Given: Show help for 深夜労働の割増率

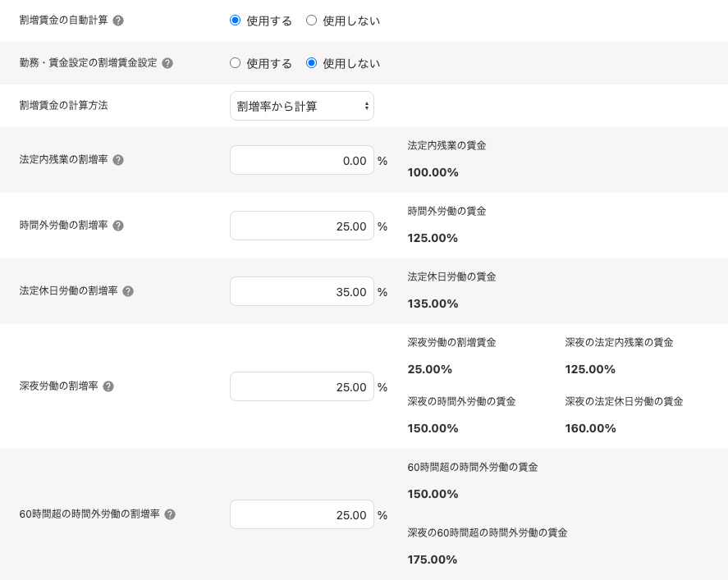Looking at the screenshot, I should click(x=108, y=386).
